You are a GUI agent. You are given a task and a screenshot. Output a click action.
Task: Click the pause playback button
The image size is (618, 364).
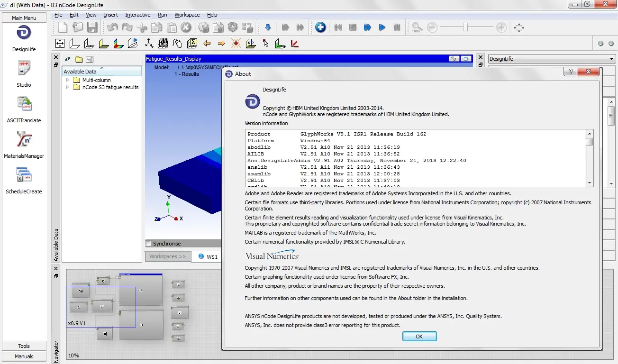pos(397,27)
